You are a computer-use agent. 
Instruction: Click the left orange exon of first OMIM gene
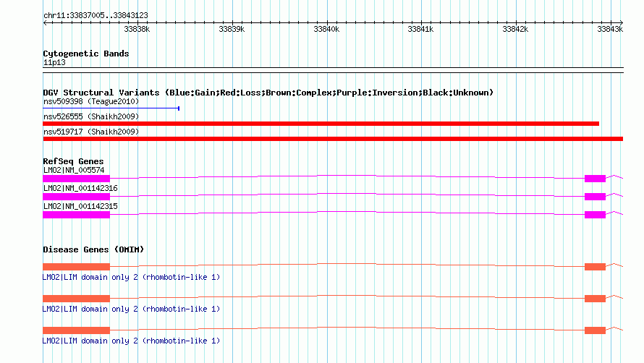click(77, 267)
